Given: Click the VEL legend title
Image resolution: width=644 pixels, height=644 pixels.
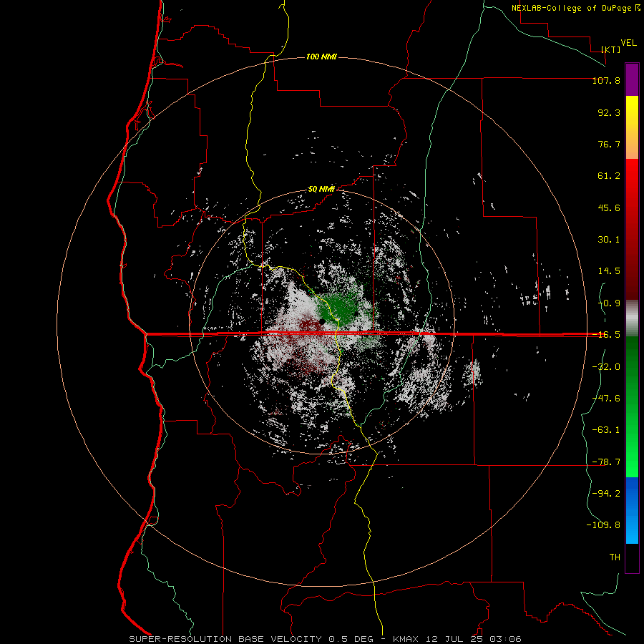Looking at the screenshot, I should click(628, 42).
